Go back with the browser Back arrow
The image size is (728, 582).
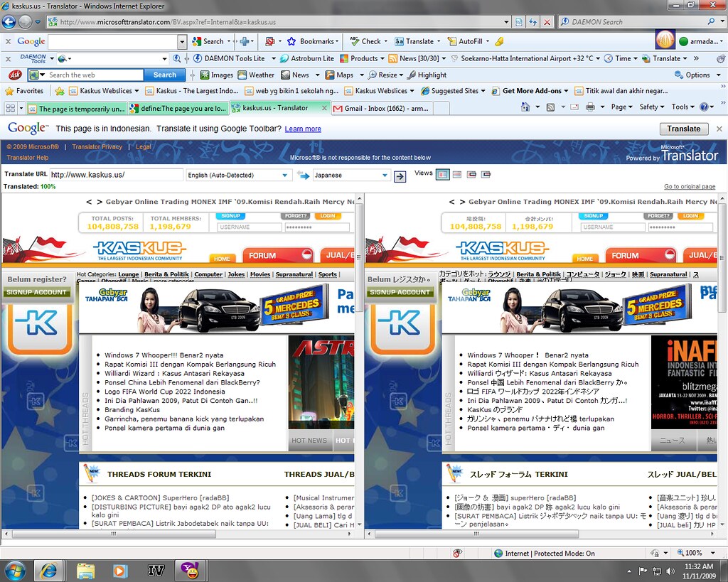pyautogui.click(x=9, y=21)
